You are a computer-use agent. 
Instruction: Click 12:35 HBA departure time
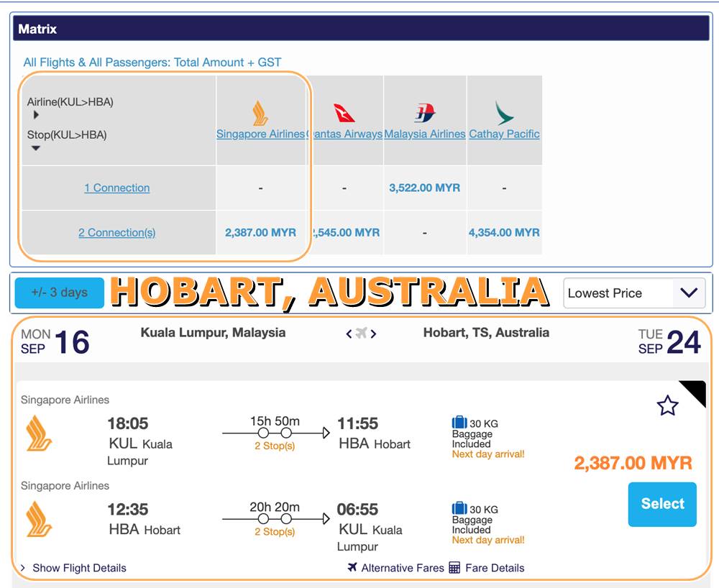point(128,509)
